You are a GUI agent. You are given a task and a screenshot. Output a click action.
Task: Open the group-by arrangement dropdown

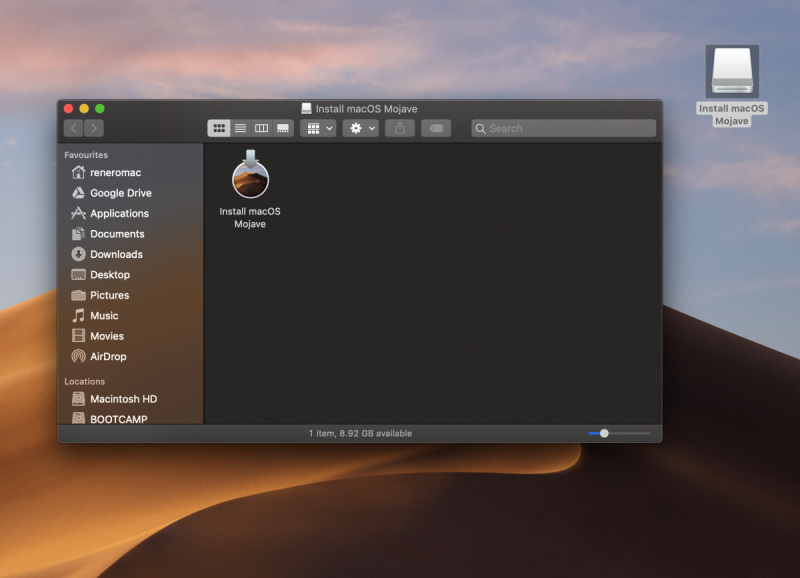point(318,128)
